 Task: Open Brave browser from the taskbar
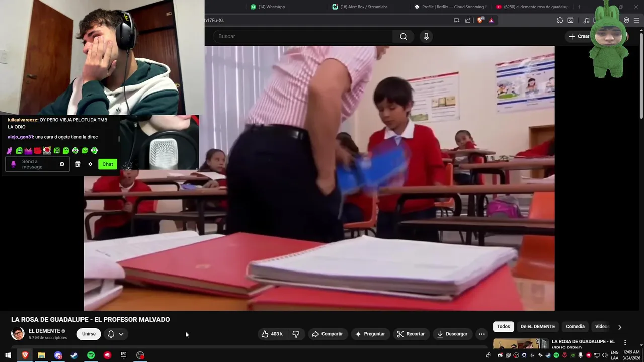[25, 355]
